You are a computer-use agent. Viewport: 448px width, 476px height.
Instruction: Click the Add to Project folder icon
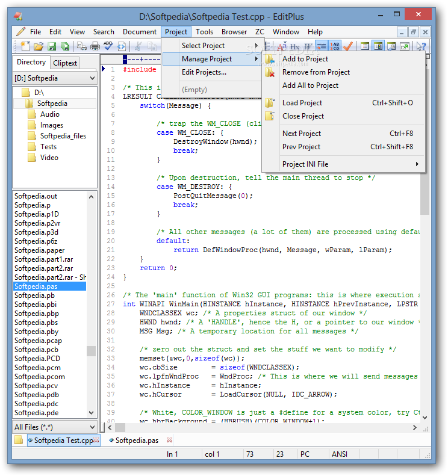[270, 59]
